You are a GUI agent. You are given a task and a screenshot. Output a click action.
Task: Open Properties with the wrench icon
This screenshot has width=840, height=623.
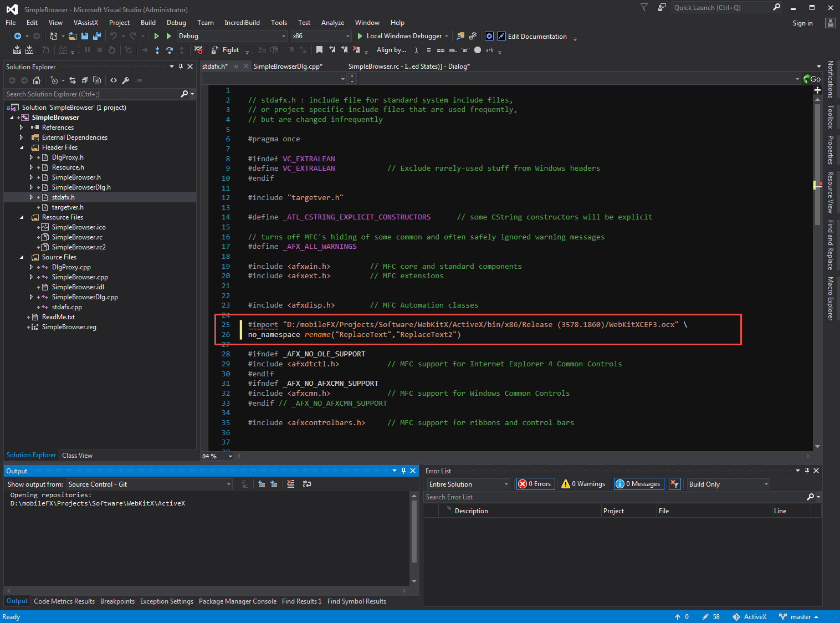[126, 80]
